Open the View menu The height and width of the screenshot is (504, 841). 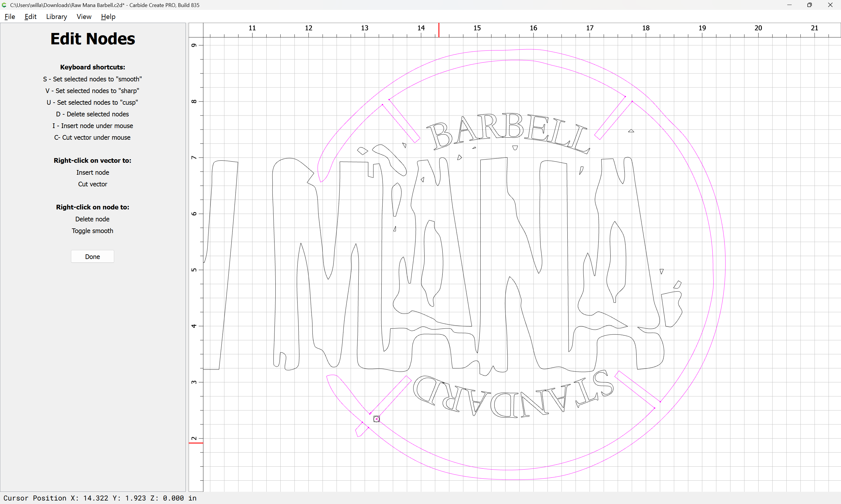point(84,17)
